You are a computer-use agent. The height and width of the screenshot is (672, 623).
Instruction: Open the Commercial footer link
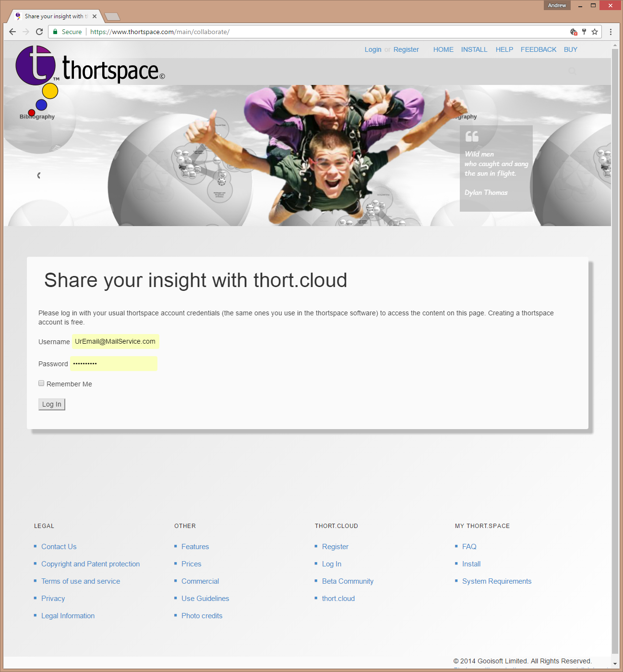point(200,581)
